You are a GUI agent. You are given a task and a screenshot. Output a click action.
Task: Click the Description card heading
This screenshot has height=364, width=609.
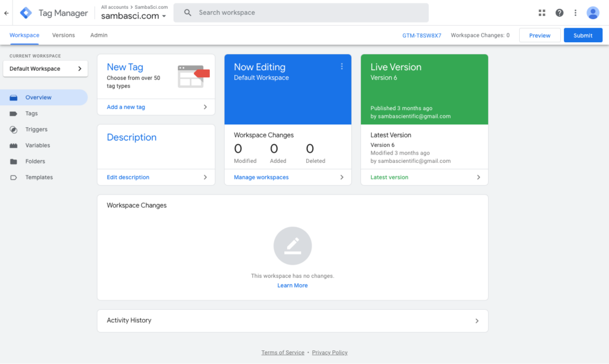[x=131, y=137]
